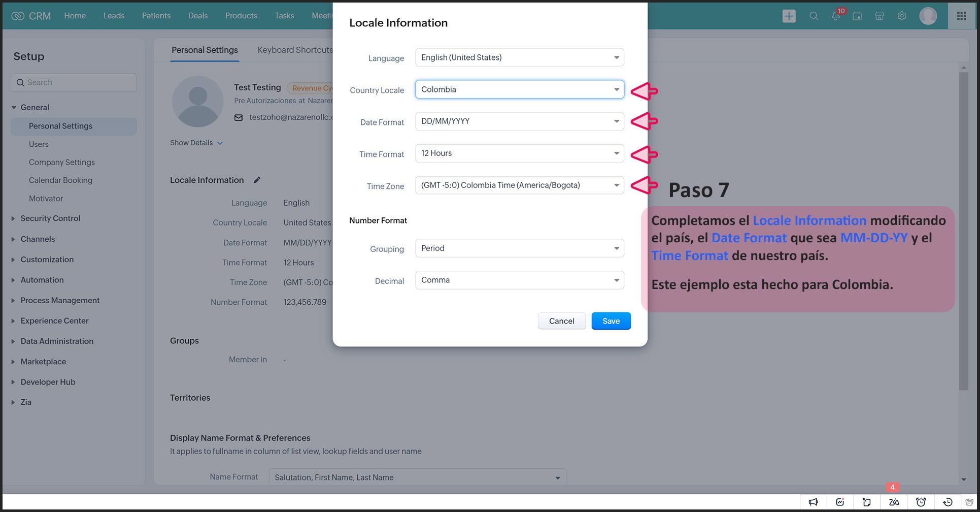Click the alarm clock reminders icon
980x512 pixels.
pos(921,502)
